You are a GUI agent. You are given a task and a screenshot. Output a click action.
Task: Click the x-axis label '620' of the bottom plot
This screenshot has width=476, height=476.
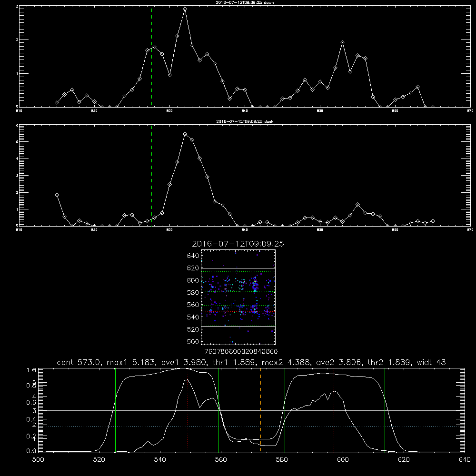(404, 460)
